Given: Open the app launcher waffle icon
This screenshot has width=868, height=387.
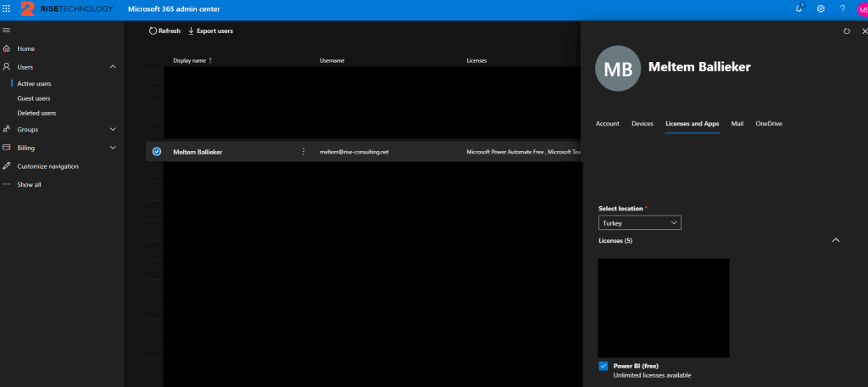Looking at the screenshot, I should pyautogui.click(x=8, y=8).
